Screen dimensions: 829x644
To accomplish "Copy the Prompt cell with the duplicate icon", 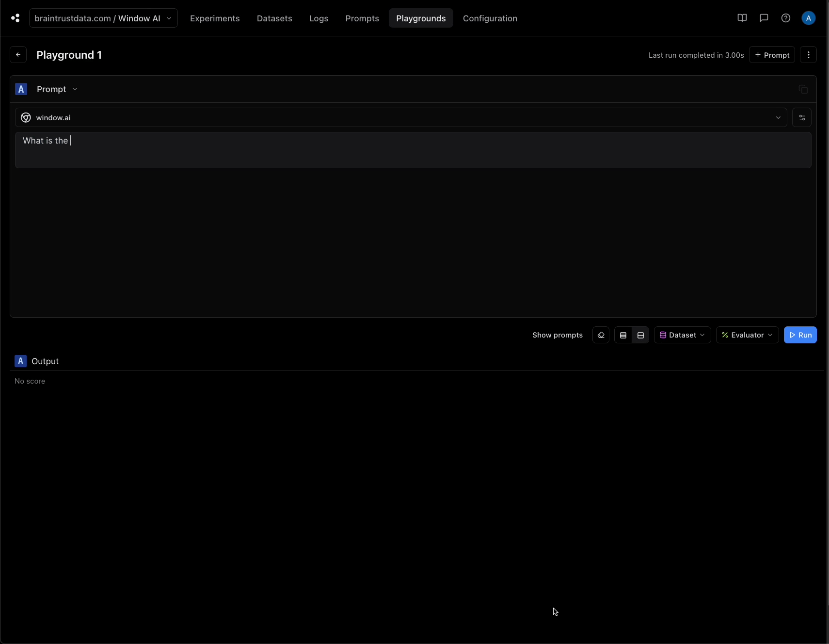I will (x=803, y=89).
